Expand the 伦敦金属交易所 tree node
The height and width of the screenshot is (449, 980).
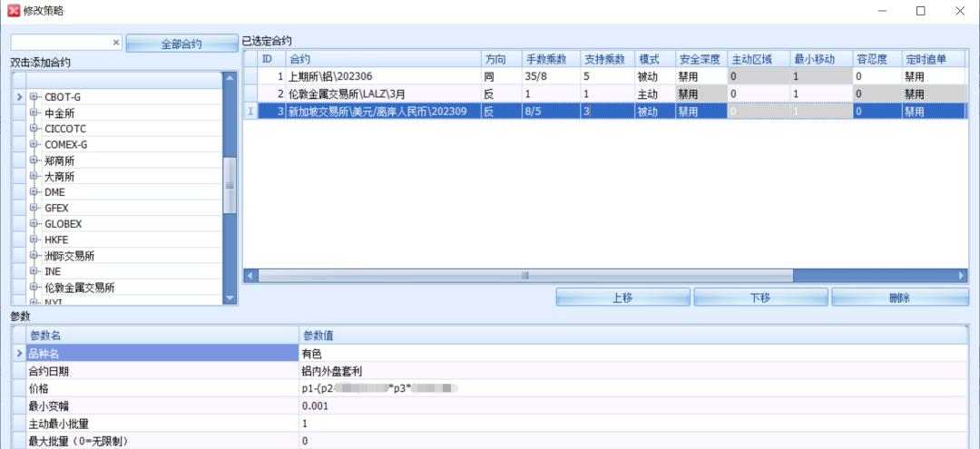(x=34, y=288)
